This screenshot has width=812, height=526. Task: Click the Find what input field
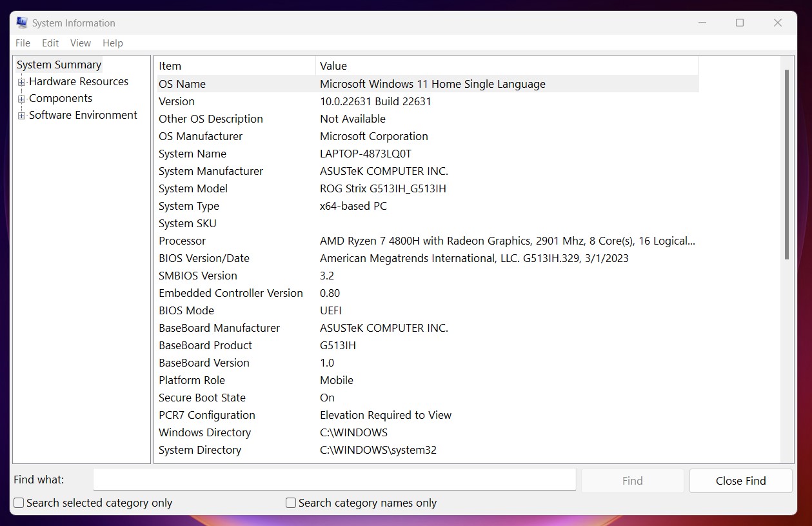tap(334, 480)
